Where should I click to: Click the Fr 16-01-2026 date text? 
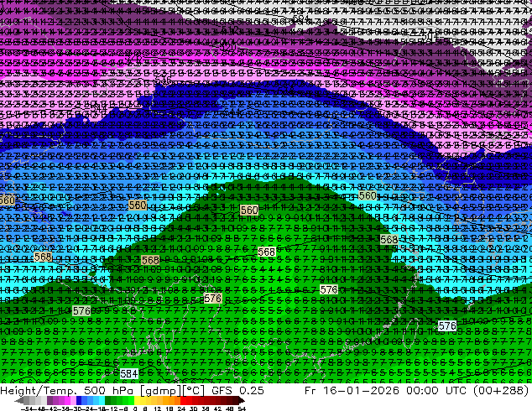tap(352, 390)
